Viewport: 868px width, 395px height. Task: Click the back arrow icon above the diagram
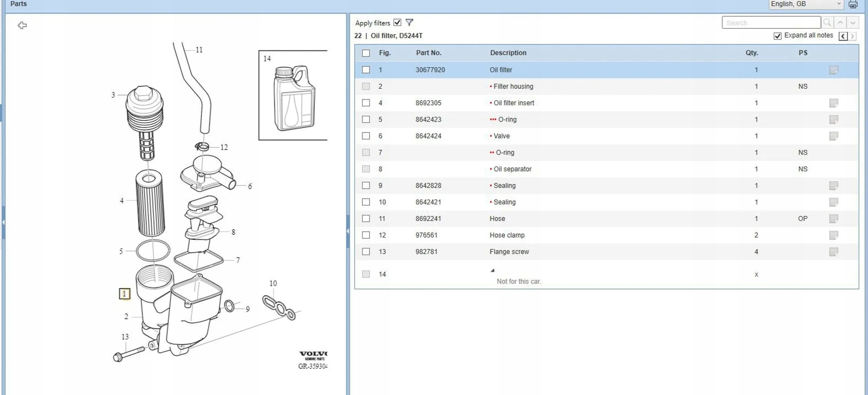click(22, 25)
